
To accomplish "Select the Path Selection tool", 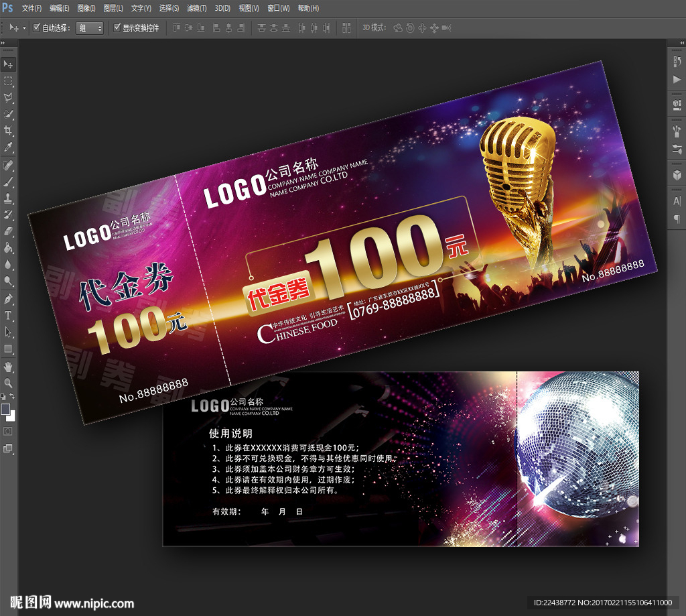I will (8, 332).
